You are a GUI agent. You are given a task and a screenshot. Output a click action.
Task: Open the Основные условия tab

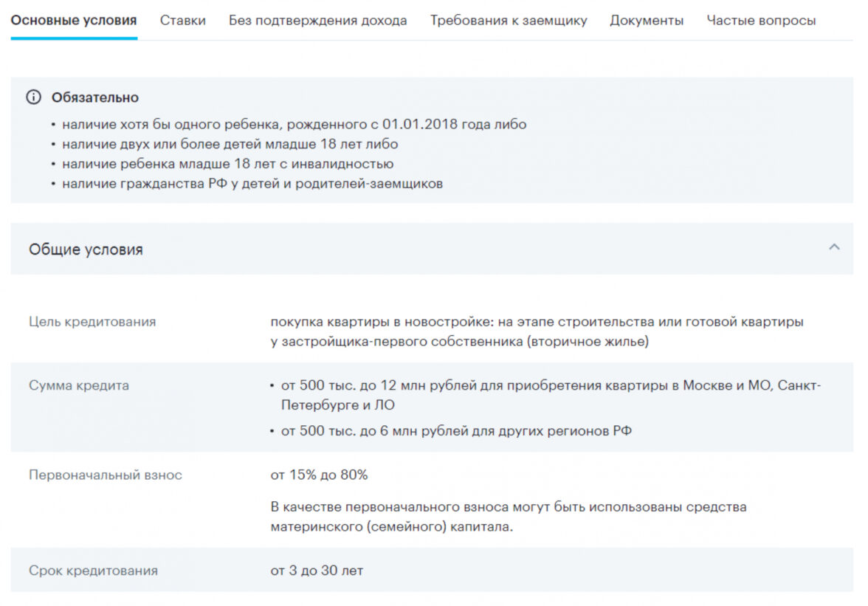coord(74,21)
